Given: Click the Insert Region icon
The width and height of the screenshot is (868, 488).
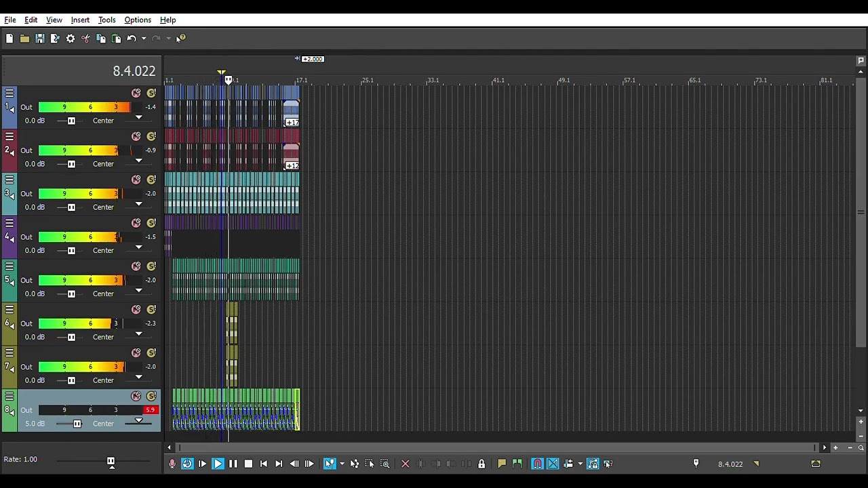Looking at the screenshot, I should (x=517, y=464).
